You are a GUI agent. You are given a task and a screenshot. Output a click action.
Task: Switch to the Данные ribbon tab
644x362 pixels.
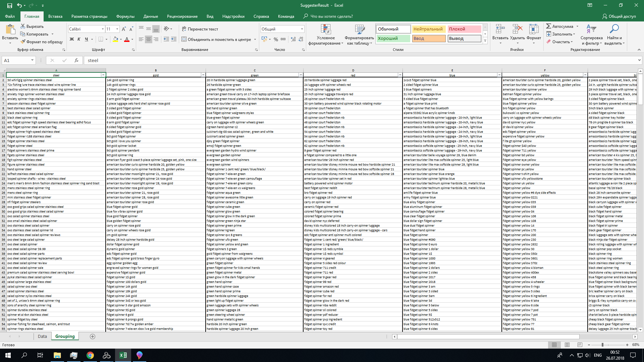tap(151, 16)
